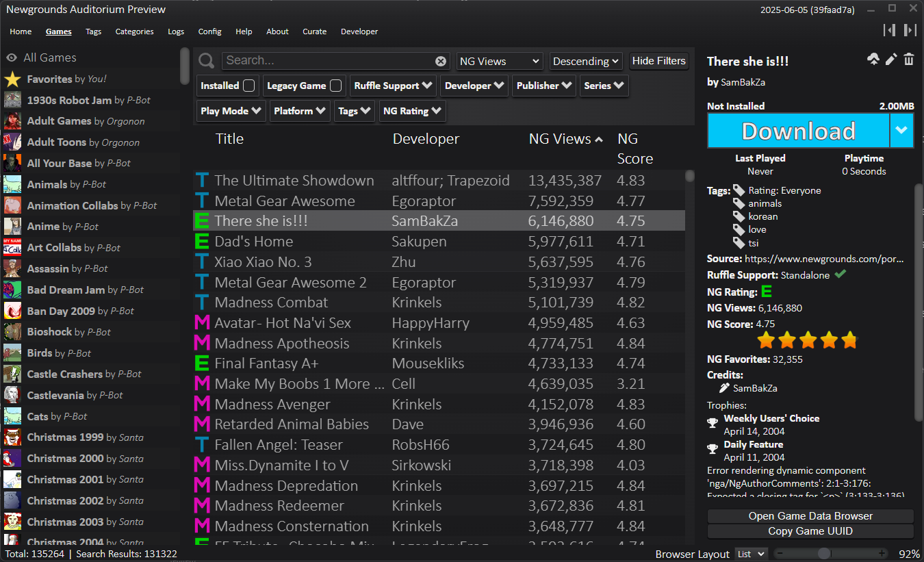Image resolution: width=924 pixels, height=562 pixels.
Task: Click the pencil edit icon for the game
Action: click(x=890, y=60)
